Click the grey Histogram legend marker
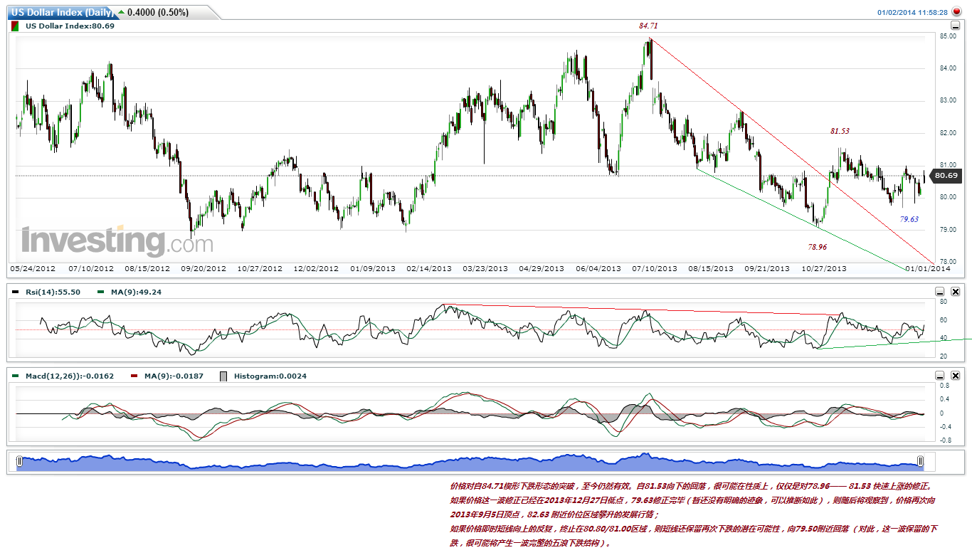972x560 pixels. (x=225, y=376)
